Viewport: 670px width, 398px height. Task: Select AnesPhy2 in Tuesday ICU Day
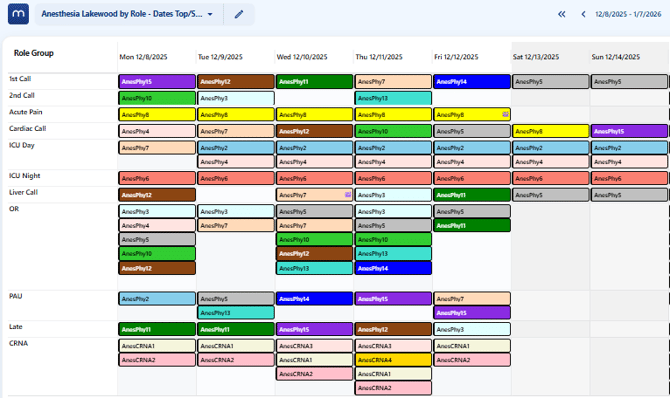236,148
